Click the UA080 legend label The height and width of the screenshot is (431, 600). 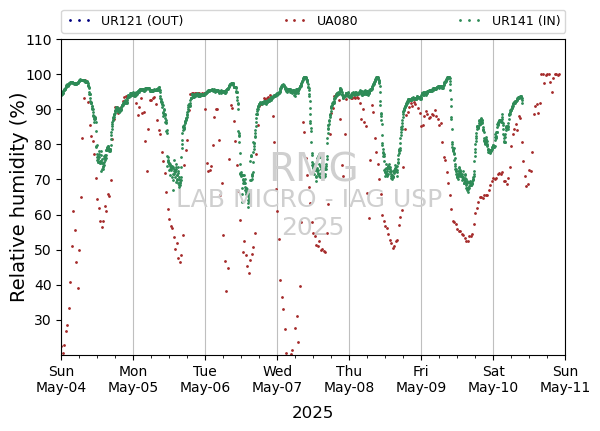pyautogui.click(x=337, y=21)
